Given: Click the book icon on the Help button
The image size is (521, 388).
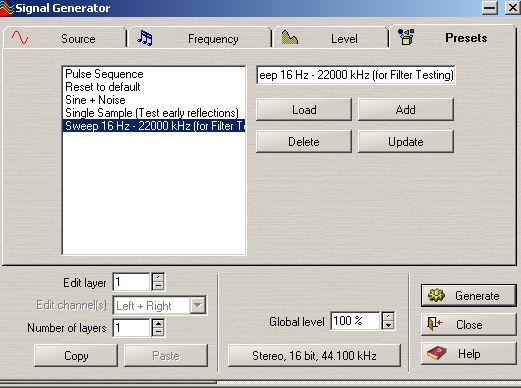Looking at the screenshot, I should pos(437,353).
